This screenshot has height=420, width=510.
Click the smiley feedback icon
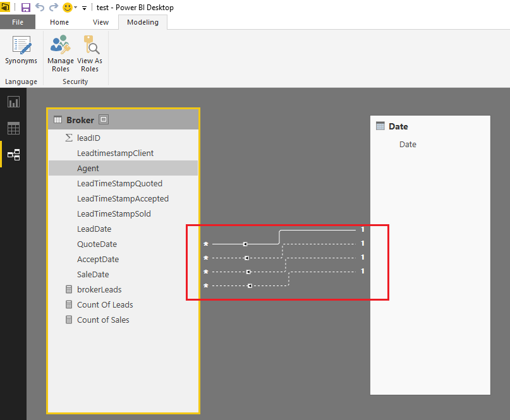click(68, 7)
